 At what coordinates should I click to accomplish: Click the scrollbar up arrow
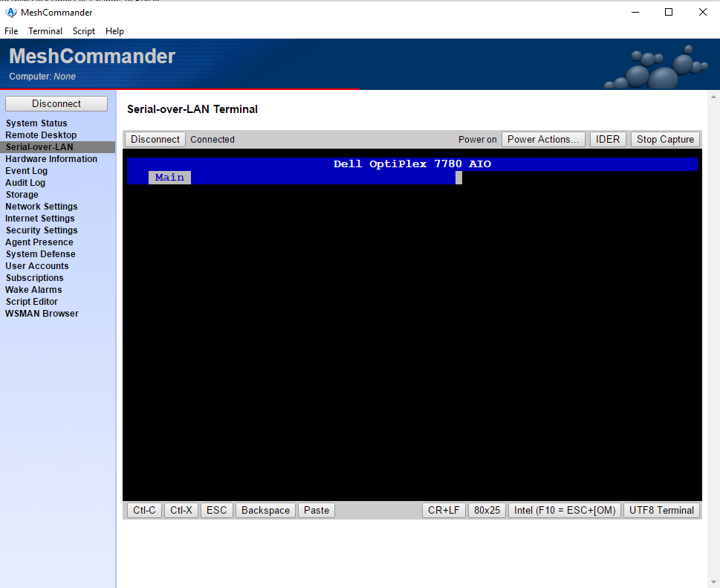[713, 97]
